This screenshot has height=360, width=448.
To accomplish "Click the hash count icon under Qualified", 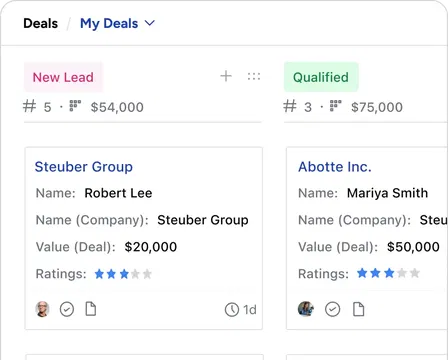I will tap(289, 106).
